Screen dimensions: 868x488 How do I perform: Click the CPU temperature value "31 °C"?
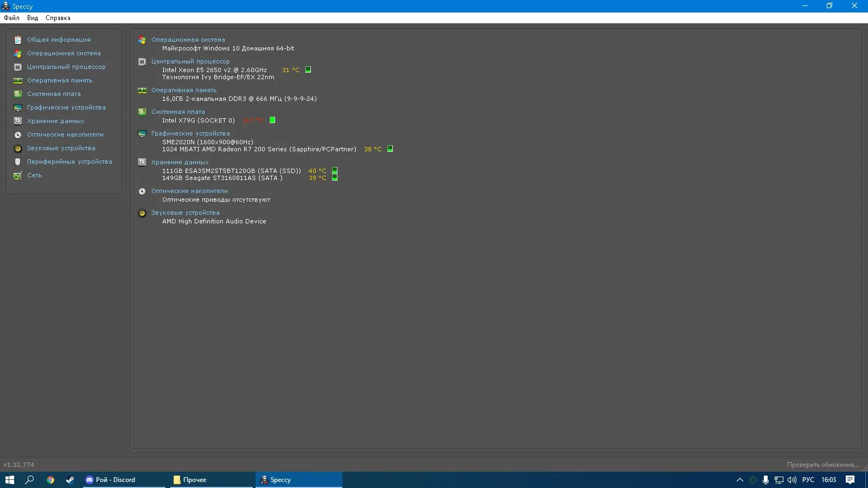(291, 70)
